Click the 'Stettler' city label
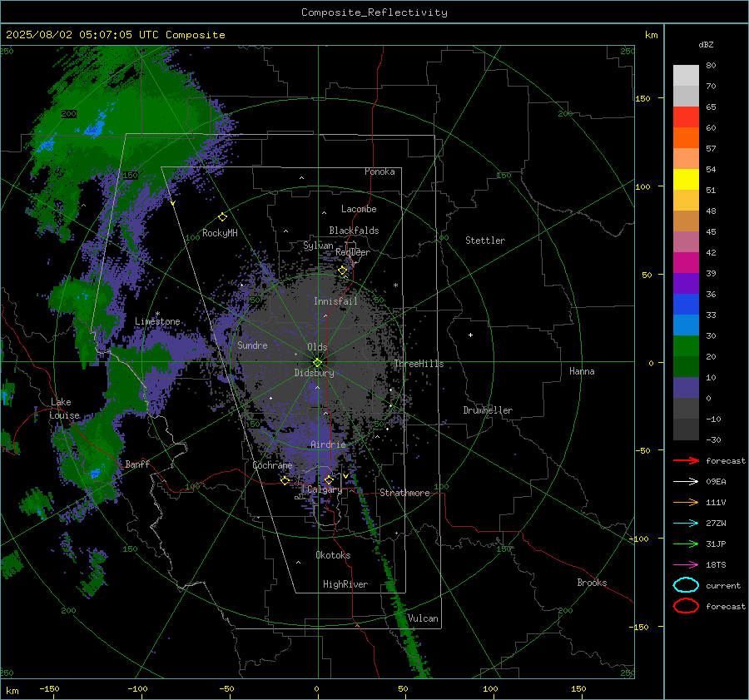The image size is (749, 700). pos(485,241)
